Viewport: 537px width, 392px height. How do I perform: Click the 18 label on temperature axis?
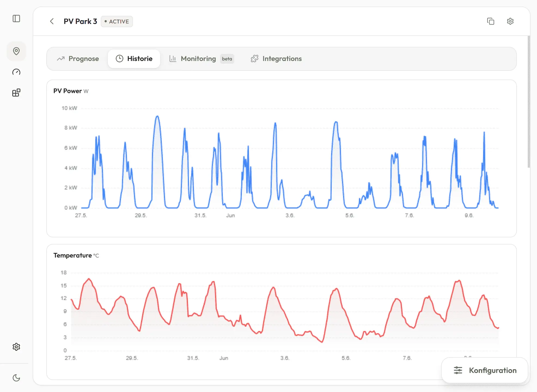coord(64,272)
